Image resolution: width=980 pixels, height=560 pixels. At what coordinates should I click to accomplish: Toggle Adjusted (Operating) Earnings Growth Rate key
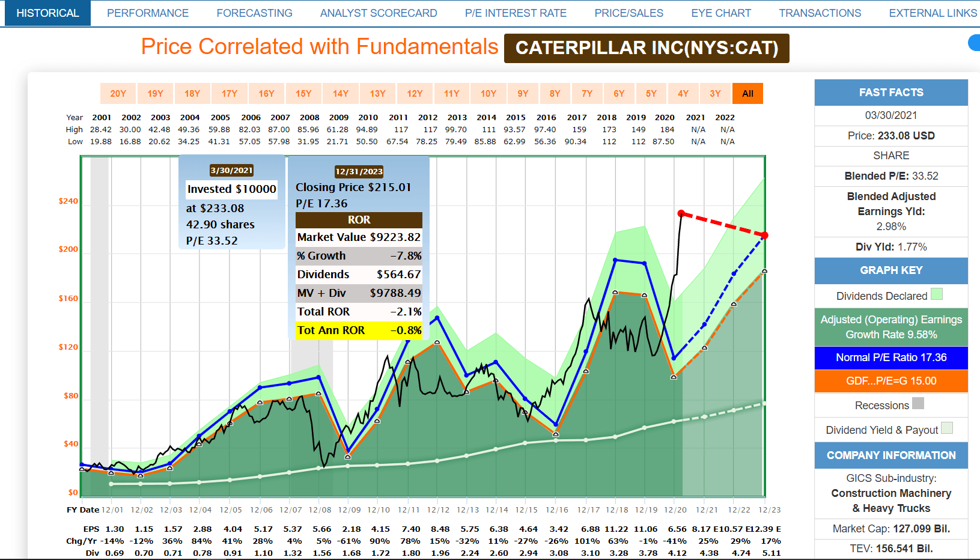click(891, 327)
